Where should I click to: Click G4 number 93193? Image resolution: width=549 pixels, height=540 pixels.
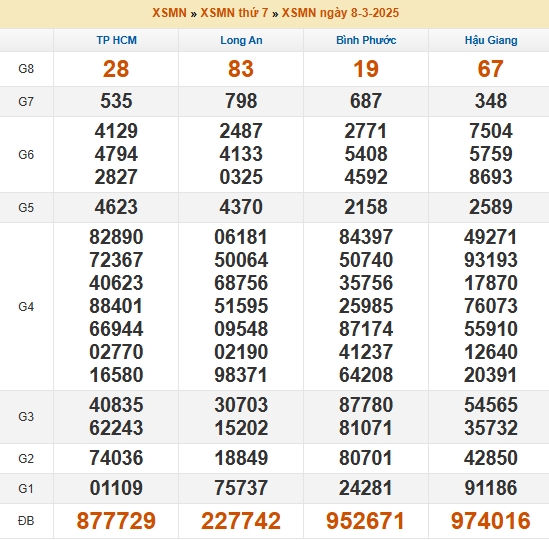[491, 260]
